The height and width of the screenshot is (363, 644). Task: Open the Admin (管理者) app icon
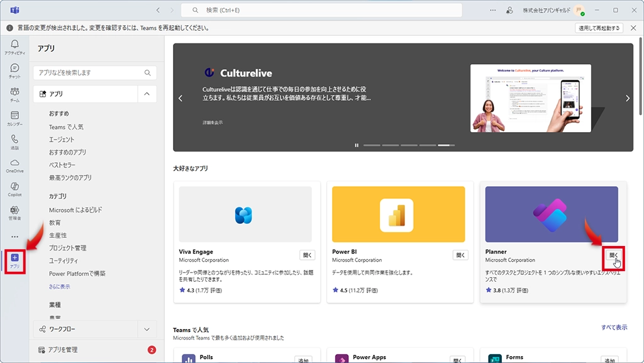coord(14,213)
